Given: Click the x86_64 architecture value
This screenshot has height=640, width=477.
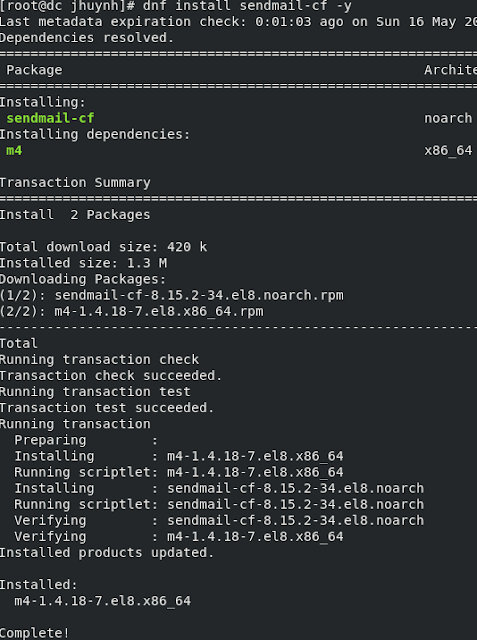Looking at the screenshot, I should click(x=448, y=151).
